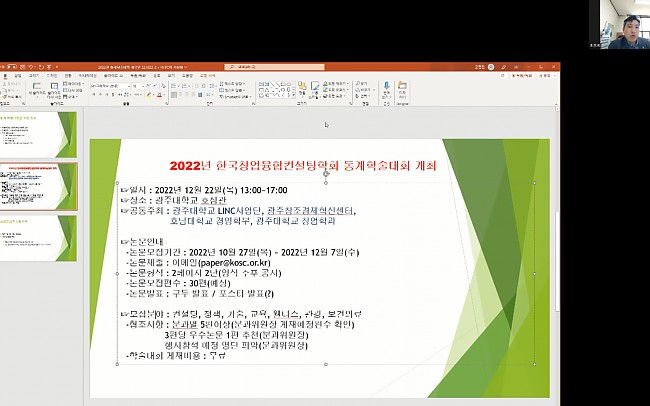Cut the selected text
Image resolution: width=650 pixels, height=406 pixels.
12,84
